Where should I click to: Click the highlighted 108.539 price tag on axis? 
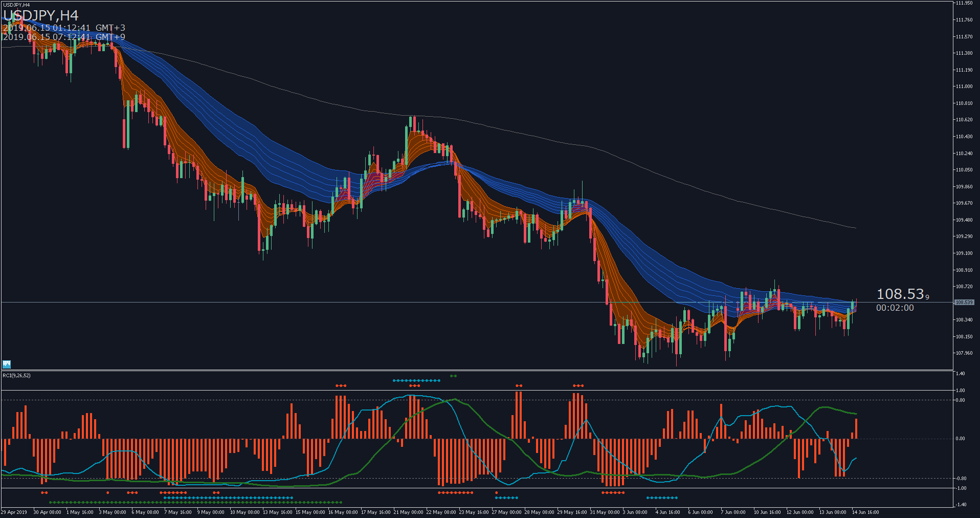[x=964, y=303]
